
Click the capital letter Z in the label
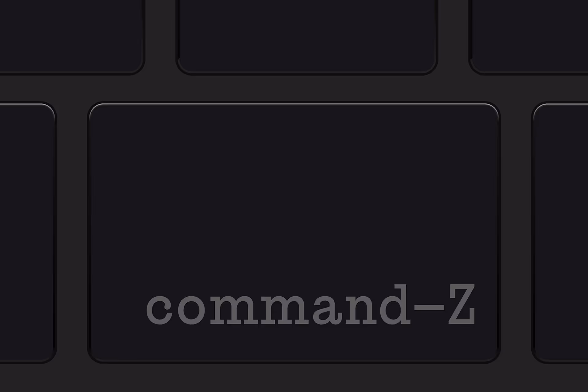pyautogui.click(x=462, y=304)
